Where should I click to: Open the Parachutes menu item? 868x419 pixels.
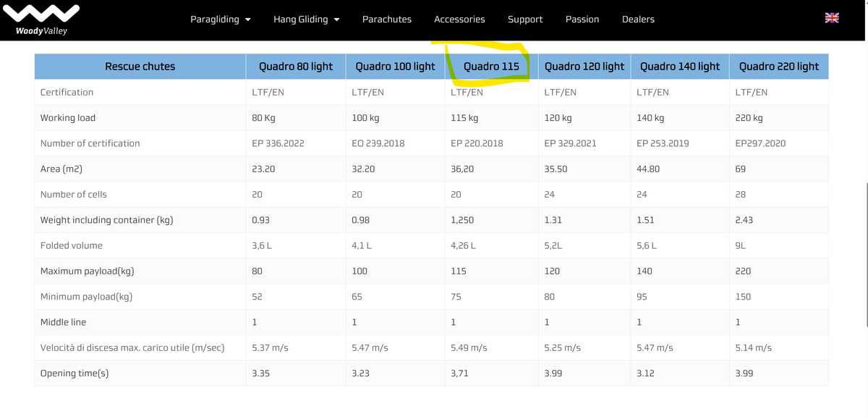click(x=386, y=20)
